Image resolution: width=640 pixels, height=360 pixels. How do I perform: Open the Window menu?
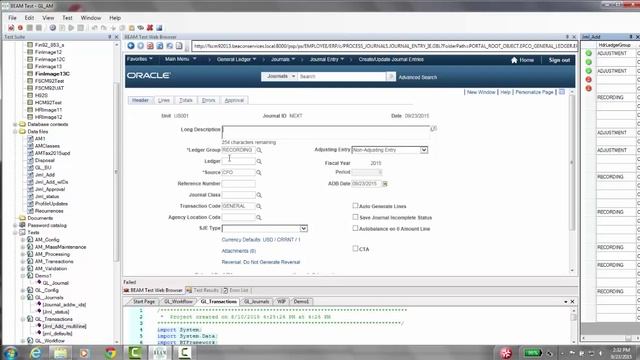click(x=91, y=18)
